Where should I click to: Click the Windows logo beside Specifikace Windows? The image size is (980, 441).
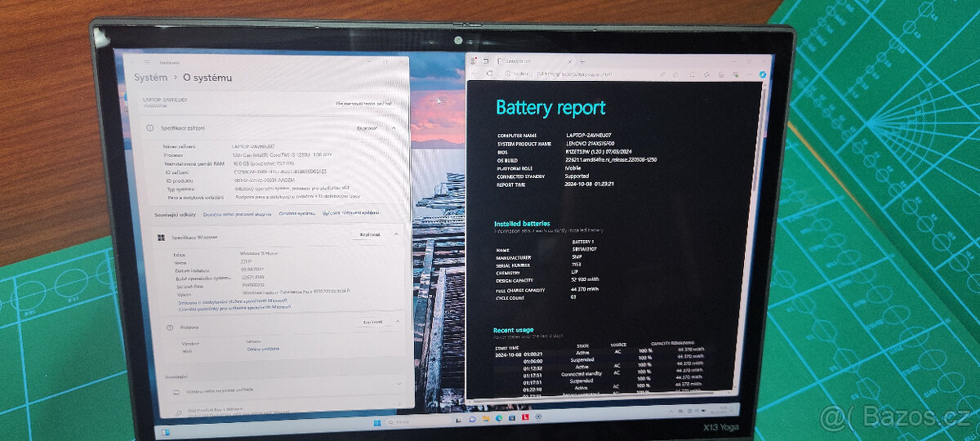[162, 238]
